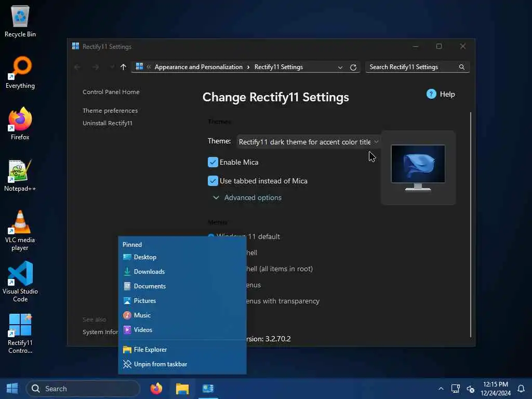Image resolution: width=532 pixels, height=399 pixels.
Task: Click Uninstall Rectify11 link
Action: [107, 123]
